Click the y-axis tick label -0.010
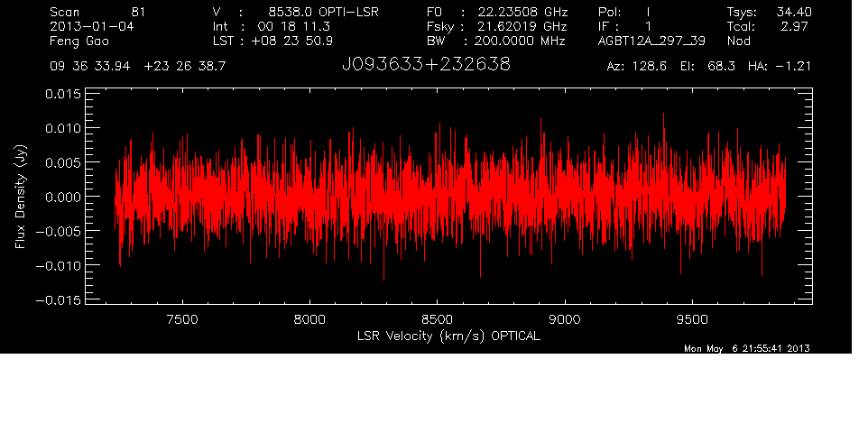 coord(59,265)
